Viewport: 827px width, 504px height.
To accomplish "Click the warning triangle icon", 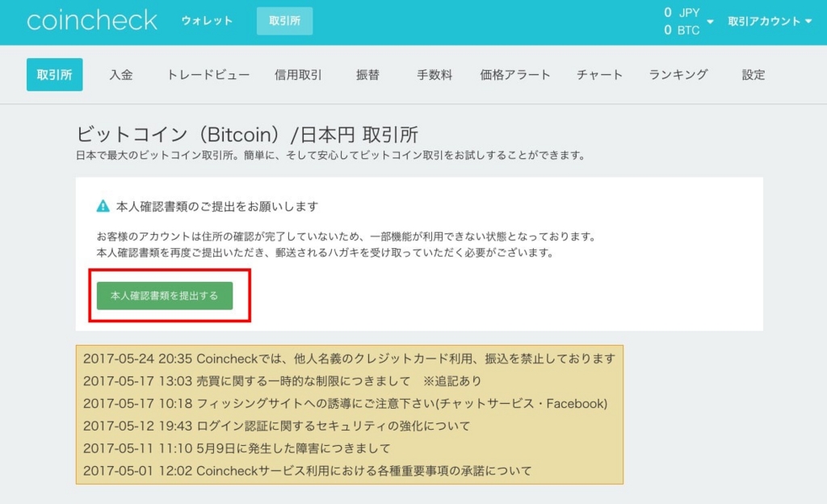I will coord(103,206).
